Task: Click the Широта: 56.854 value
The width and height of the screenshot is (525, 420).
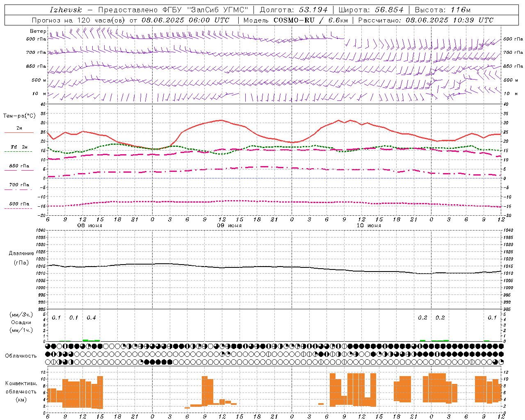Action: (x=371, y=10)
